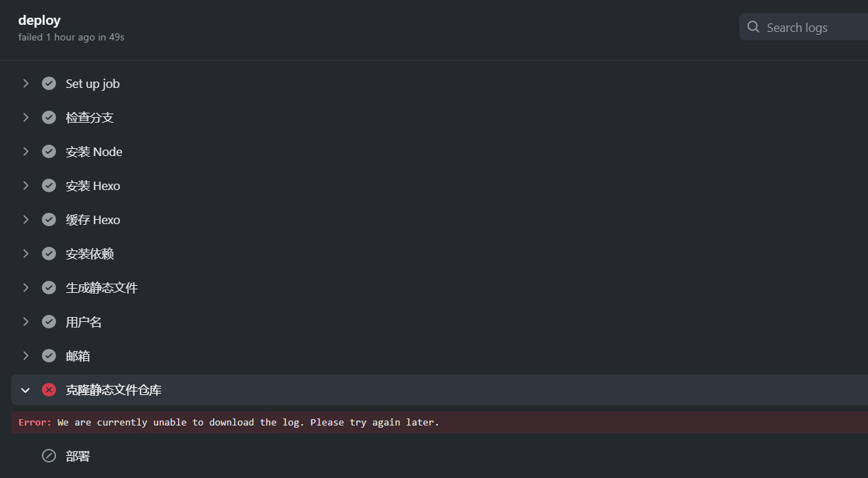Click the magnifier icon in Search logs
This screenshot has width=868, height=478.
tap(754, 27)
